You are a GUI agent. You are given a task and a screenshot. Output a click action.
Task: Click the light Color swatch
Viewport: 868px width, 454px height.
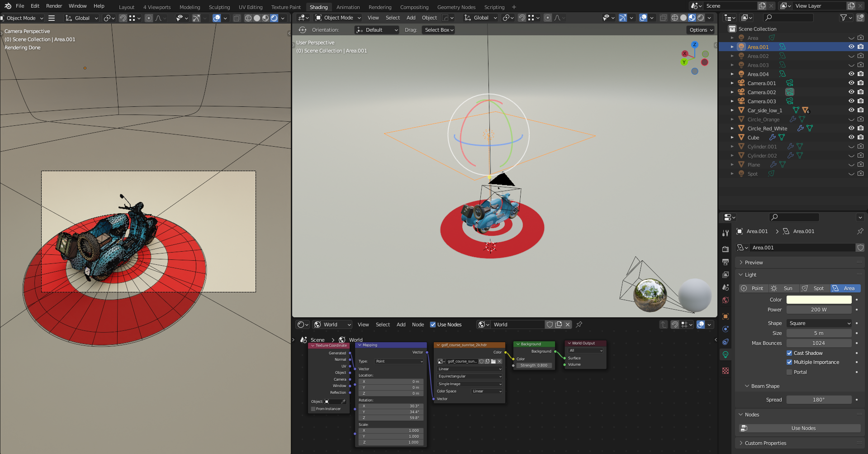click(x=819, y=300)
